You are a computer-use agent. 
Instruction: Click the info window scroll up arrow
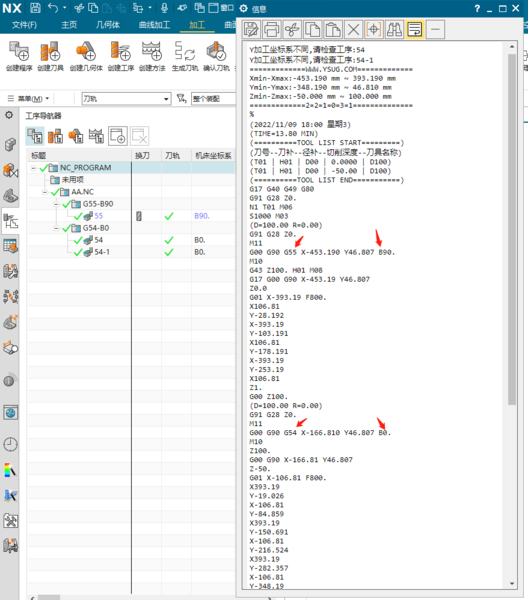(x=512, y=46)
